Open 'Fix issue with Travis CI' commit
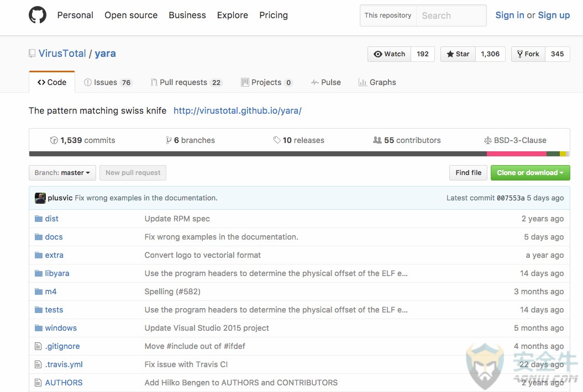This screenshot has height=392, width=583. tap(186, 364)
